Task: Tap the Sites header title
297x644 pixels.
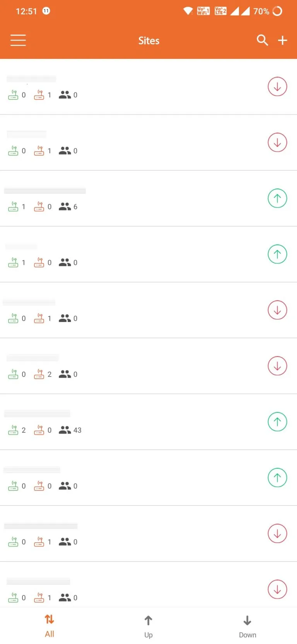Action: (x=149, y=41)
